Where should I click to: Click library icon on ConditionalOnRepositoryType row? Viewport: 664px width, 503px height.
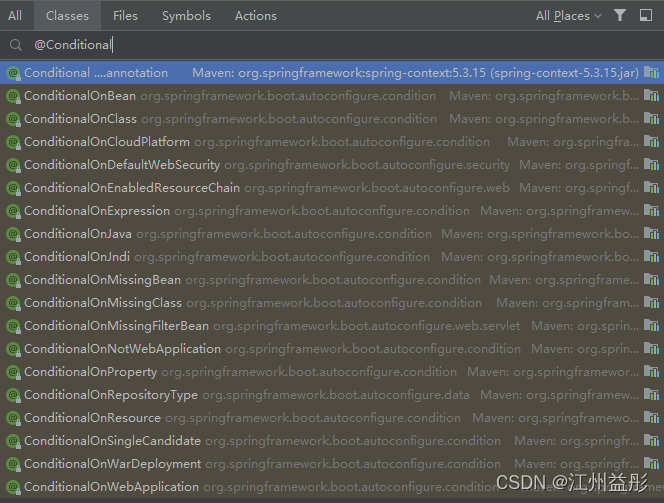(x=651, y=394)
